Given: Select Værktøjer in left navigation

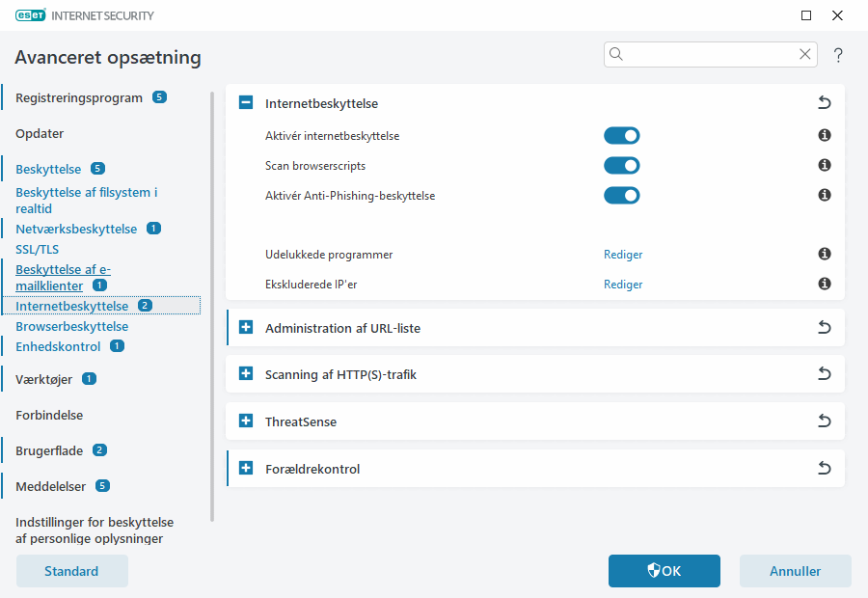Looking at the screenshot, I should pyautogui.click(x=45, y=379).
